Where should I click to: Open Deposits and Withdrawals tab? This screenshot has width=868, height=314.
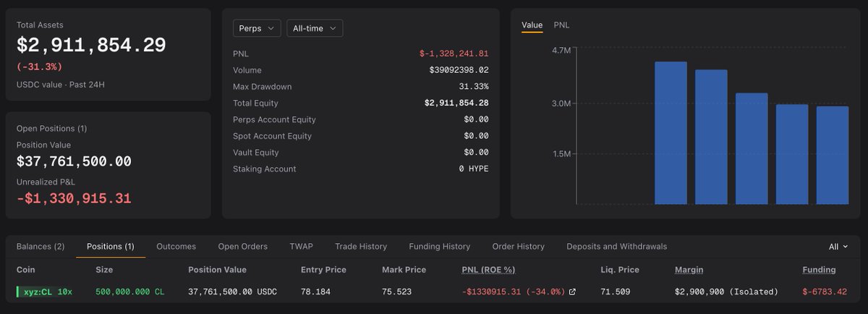617,247
